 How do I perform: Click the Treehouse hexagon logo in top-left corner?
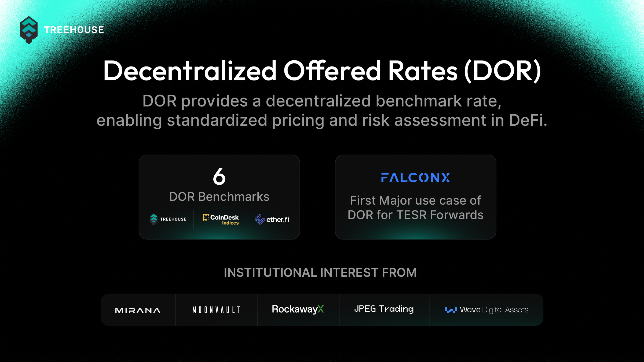coord(29,30)
